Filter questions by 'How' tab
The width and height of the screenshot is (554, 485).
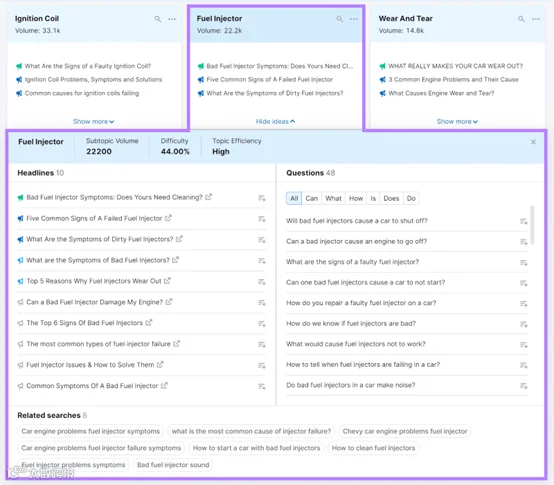tap(356, 199)
